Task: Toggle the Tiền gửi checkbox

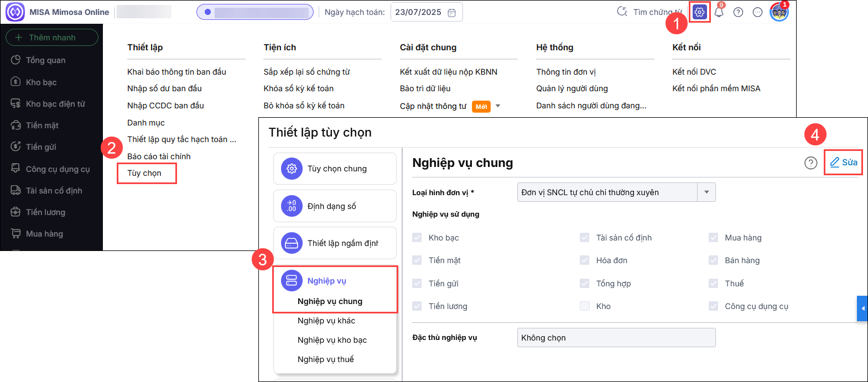Action: [x=417, y=284]
